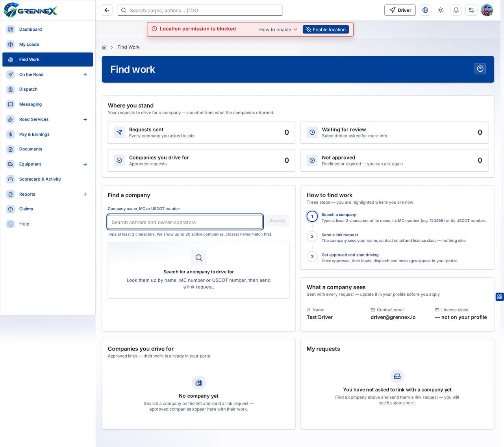Open the floating grid widget on right edge
504x447 pixels.
500,297
